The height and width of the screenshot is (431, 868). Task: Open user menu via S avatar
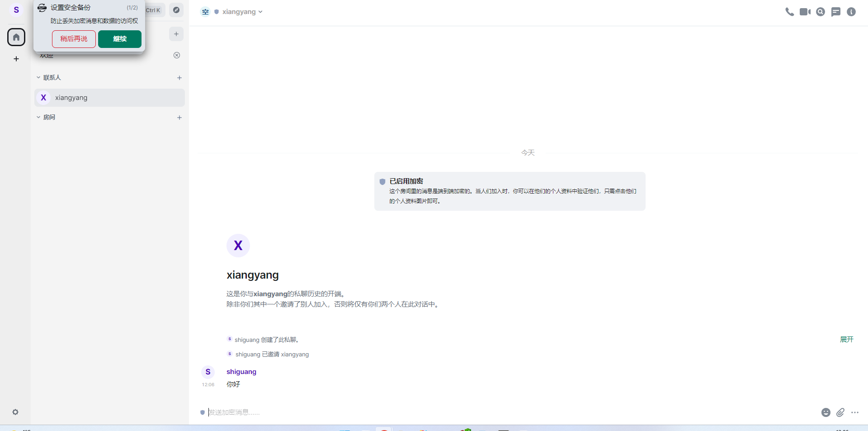pos(16,9)
